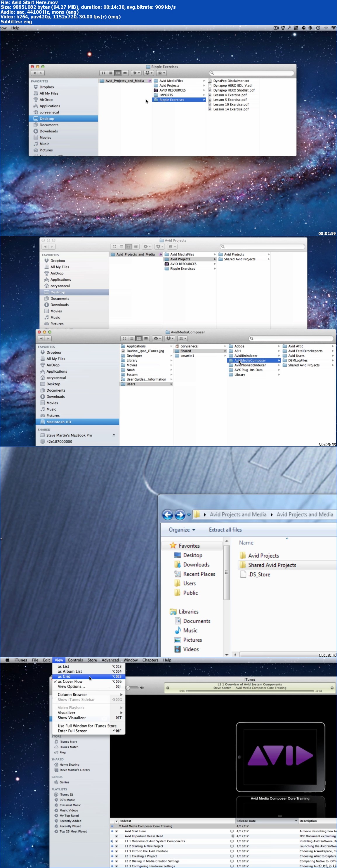Open iTunes Match in sidebar
The height and width of the screenshot is (868, 337).
(66, 747)
